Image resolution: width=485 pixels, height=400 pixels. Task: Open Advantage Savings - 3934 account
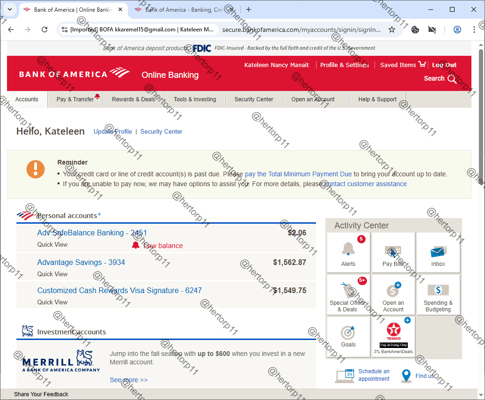(81, 262)
